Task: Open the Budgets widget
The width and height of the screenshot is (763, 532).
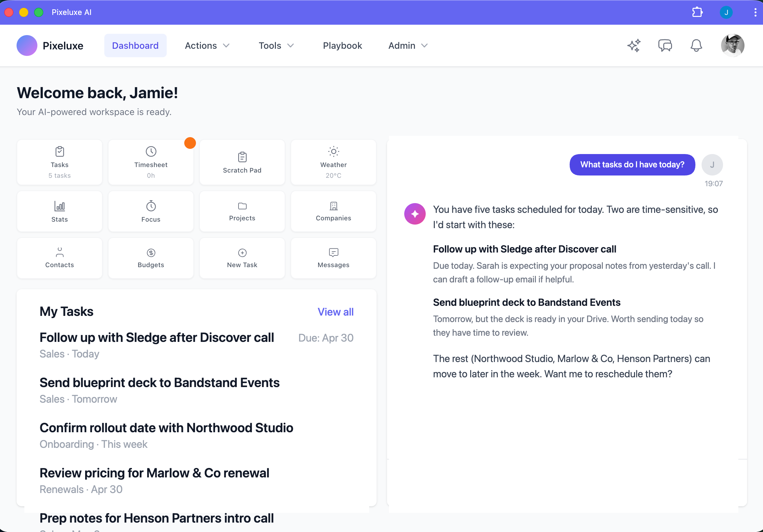Action: (x=150, y=258)
